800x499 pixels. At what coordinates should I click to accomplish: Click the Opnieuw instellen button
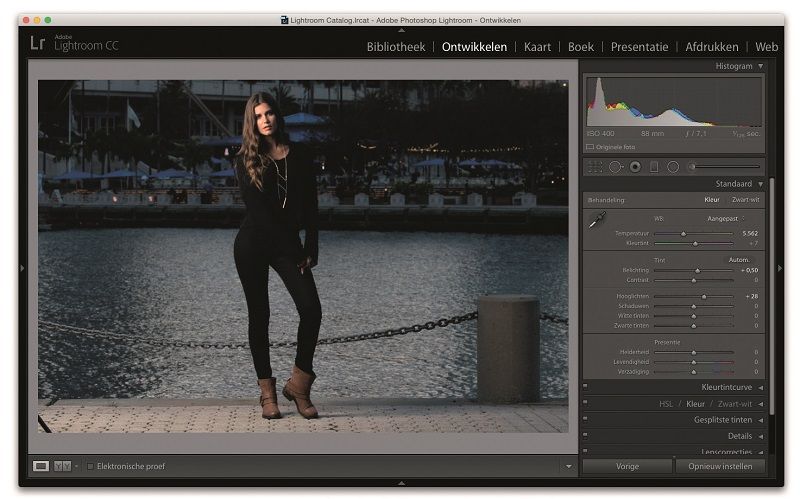tap(720, 466)
